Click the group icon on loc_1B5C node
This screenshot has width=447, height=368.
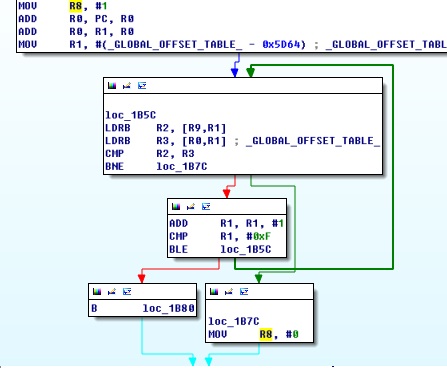[x=142, y=86]
